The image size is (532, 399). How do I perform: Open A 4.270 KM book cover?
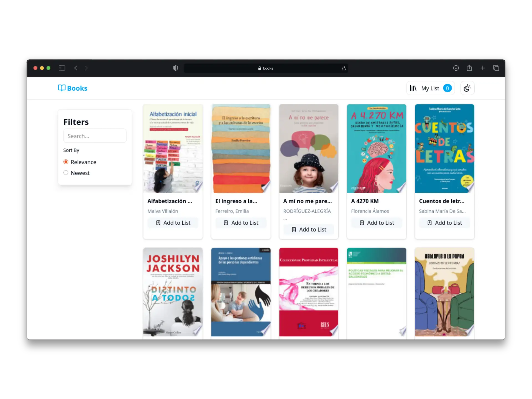(x=377, y=149)
